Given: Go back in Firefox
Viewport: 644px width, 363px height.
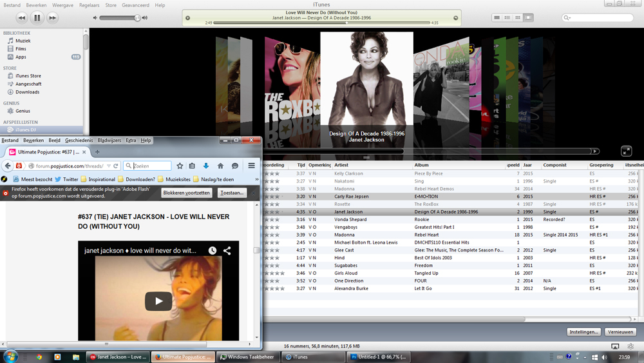Looking at the screenshot, I should point(8,166).
